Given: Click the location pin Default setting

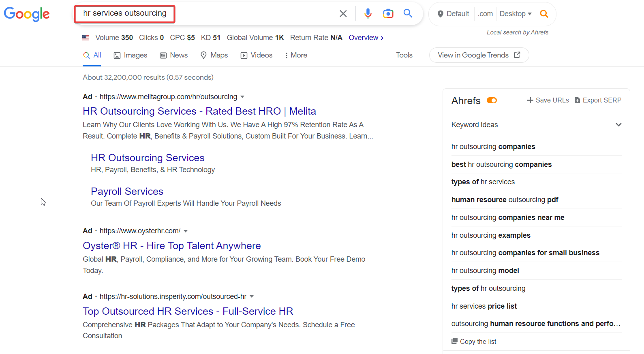Looking at the screenshot, I should coord(453,14).
